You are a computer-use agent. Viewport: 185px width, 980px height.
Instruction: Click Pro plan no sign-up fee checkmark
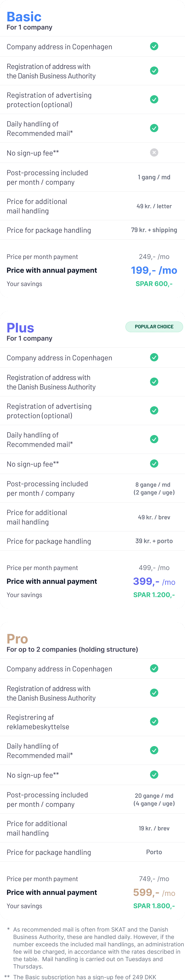[x=154, y=775]
